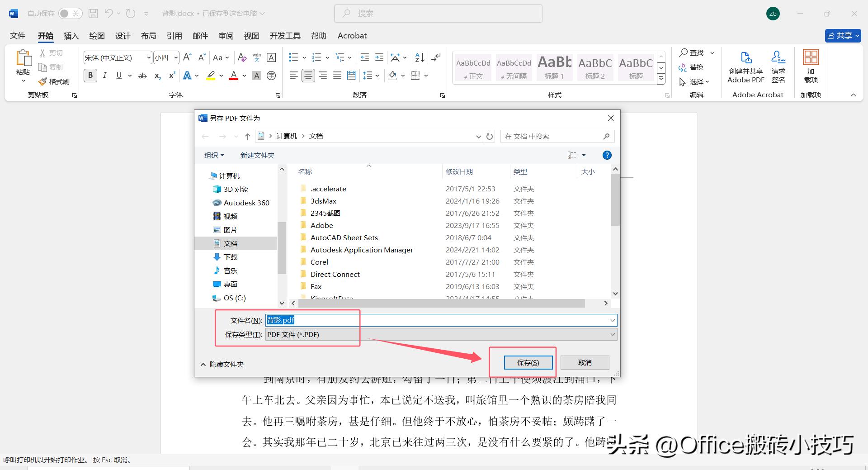The width and height of the screenshot is (868, 470).
Task: Toggle center alignment button
Action: point(308,76)
